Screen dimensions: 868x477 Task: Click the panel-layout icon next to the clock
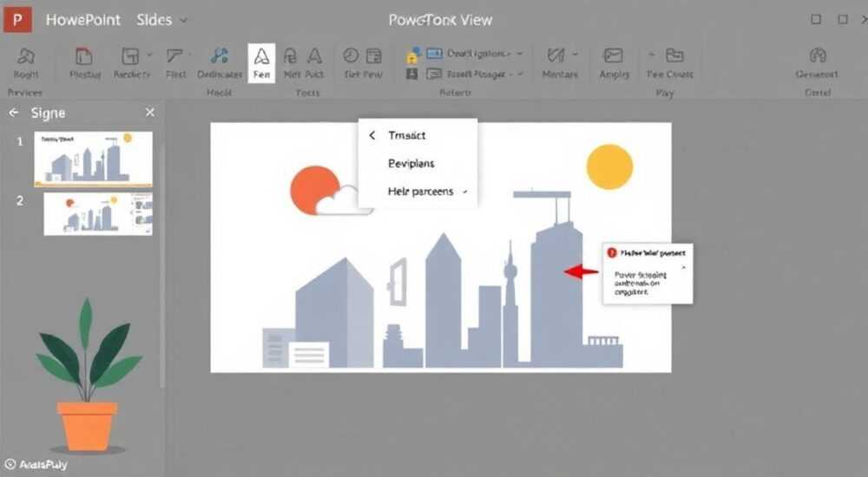374,56
